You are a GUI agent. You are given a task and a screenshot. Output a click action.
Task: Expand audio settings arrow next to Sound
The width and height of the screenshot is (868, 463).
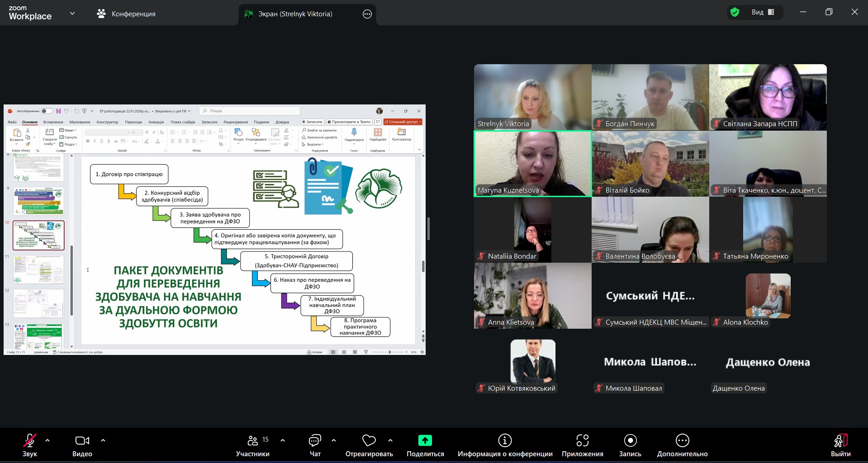(47, 440)
